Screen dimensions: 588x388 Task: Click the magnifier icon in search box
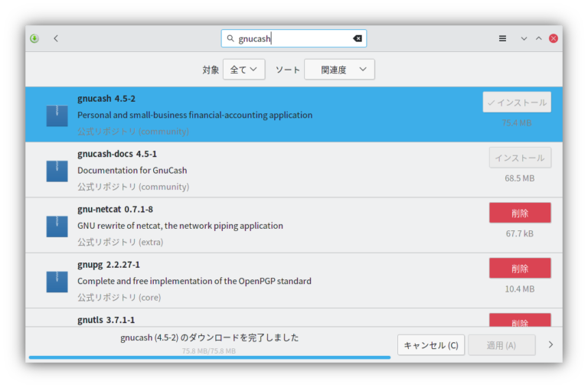pos(230,38)
